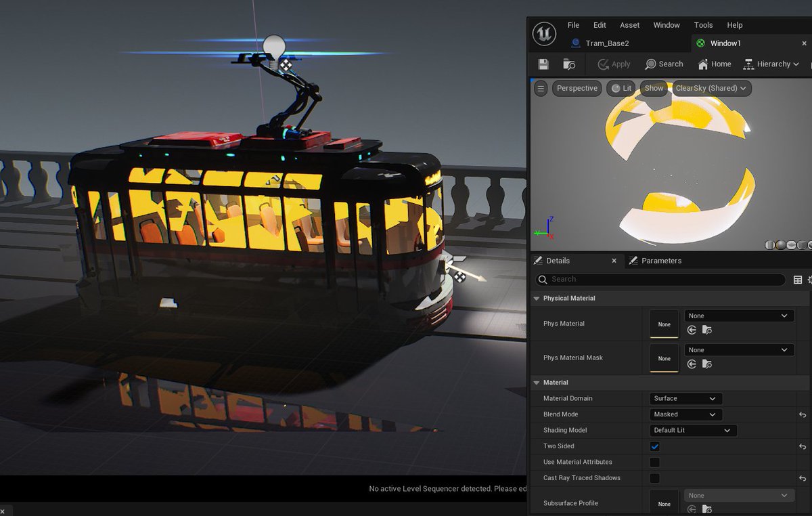Browse to Phys Material in Content Browser
Screen dimensions: 812x516
[x=706, y=330]
